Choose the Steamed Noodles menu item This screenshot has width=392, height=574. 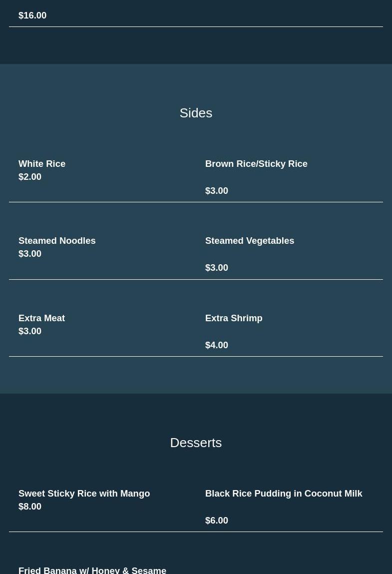(57, 240)
